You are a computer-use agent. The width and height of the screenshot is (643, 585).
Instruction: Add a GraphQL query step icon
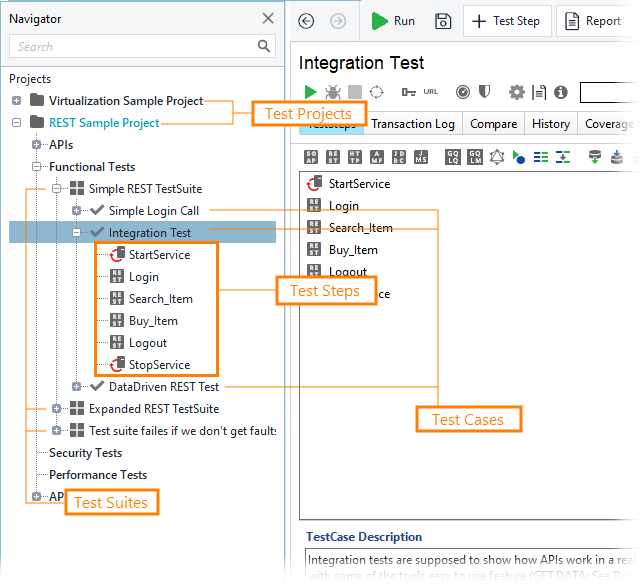point(453,157)
